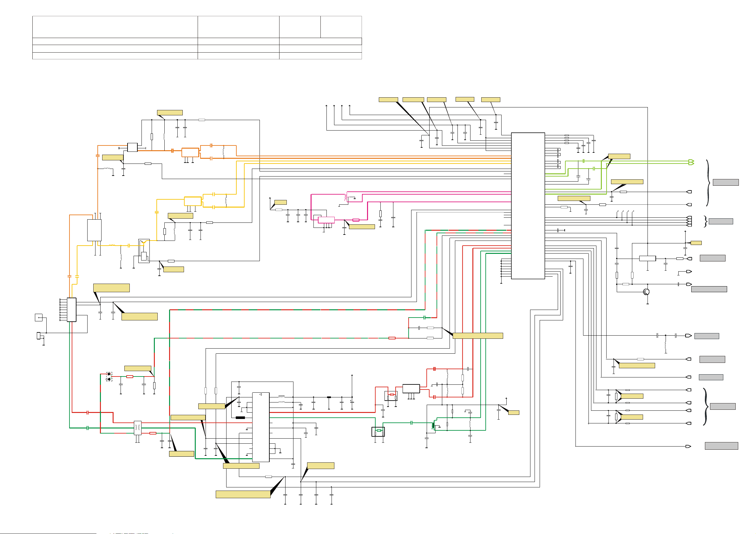Click the small square connector at far left
This screenshot has height=534, width=756.
38,318
